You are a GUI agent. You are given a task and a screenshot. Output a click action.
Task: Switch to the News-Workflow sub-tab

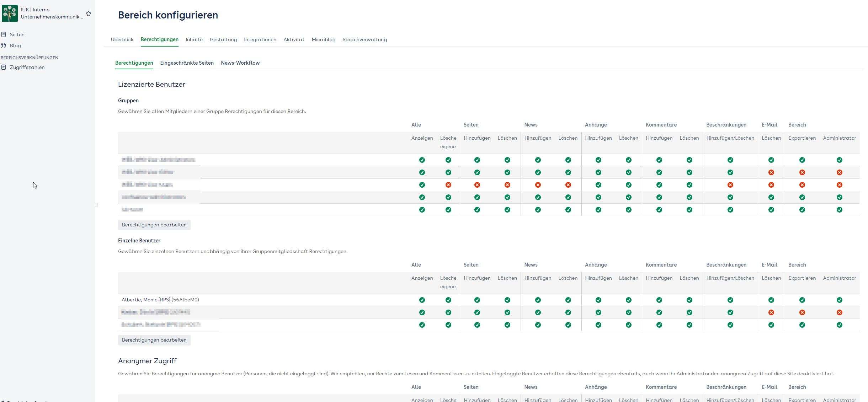(240, 63)
